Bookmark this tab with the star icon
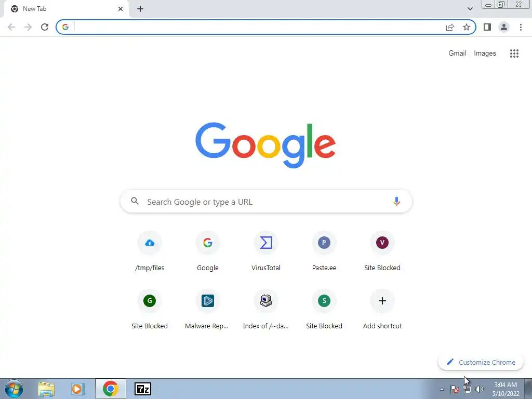This screenshot has height=399, width=532. (467, 27)
